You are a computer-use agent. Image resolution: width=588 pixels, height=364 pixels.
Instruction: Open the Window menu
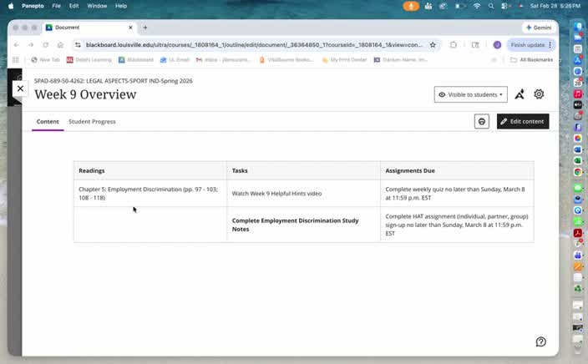click(x=97, y=6)
